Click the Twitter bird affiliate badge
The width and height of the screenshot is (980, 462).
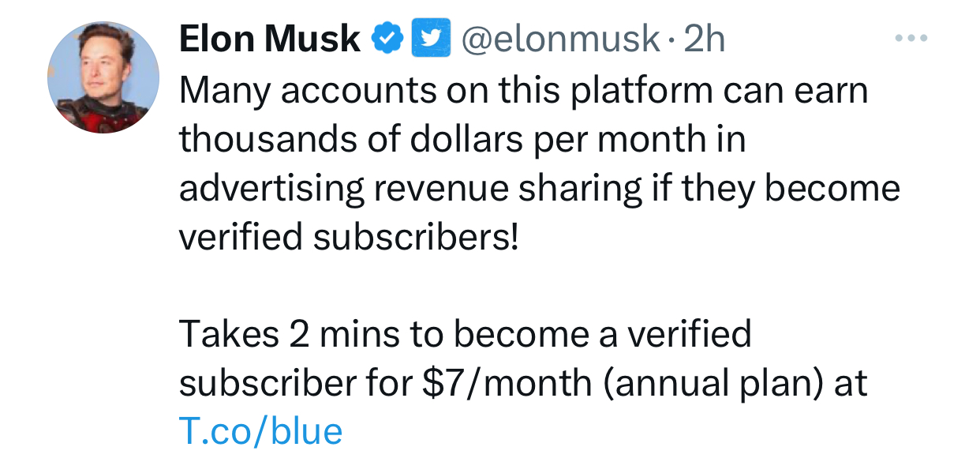pyautogui.click(x=431, y=38)
